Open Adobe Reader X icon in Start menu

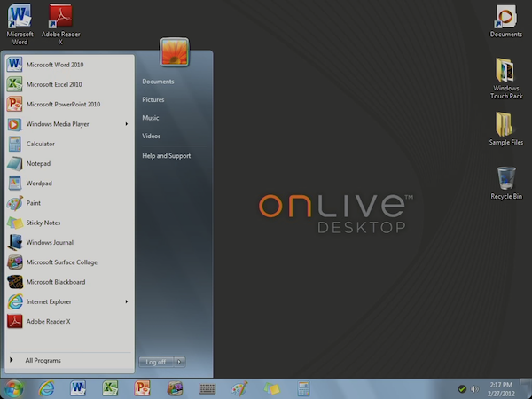click(14, 321)
